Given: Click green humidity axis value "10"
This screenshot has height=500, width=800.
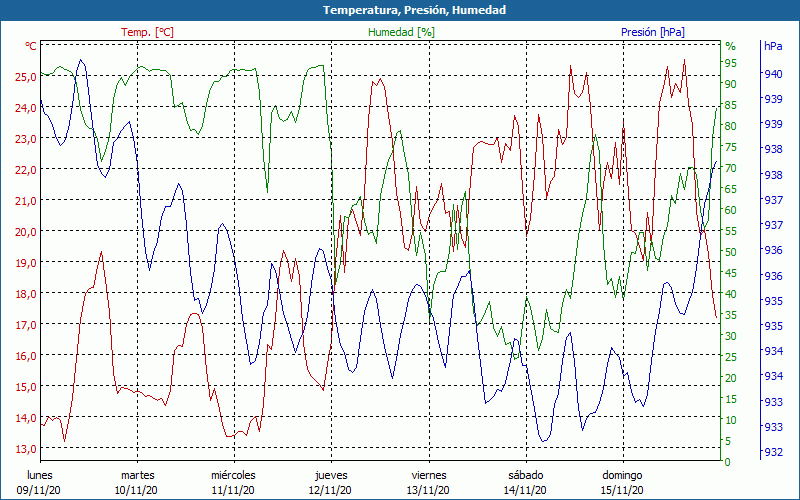Looking at the screenshot, I should pyautogui.click(x=731, y=420).
